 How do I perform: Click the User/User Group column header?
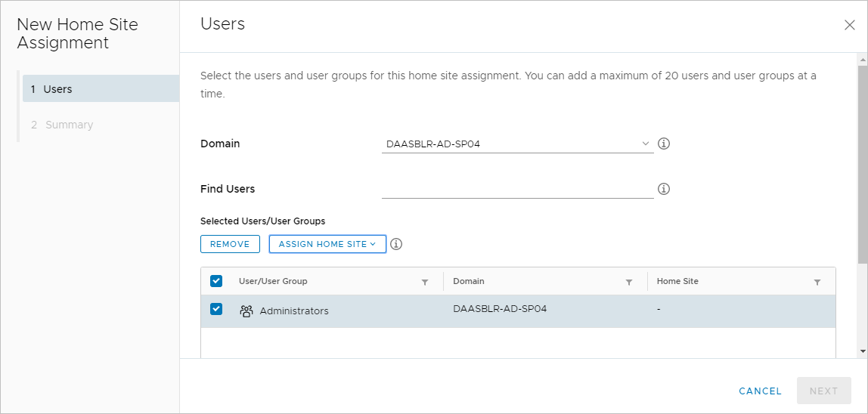[x=273, y=281]
